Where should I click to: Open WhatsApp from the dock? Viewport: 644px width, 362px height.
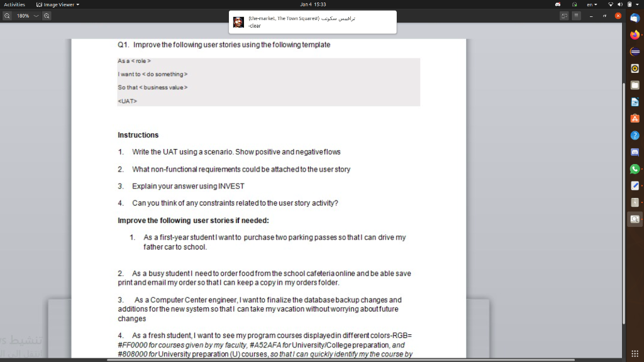tap(635, 169)
